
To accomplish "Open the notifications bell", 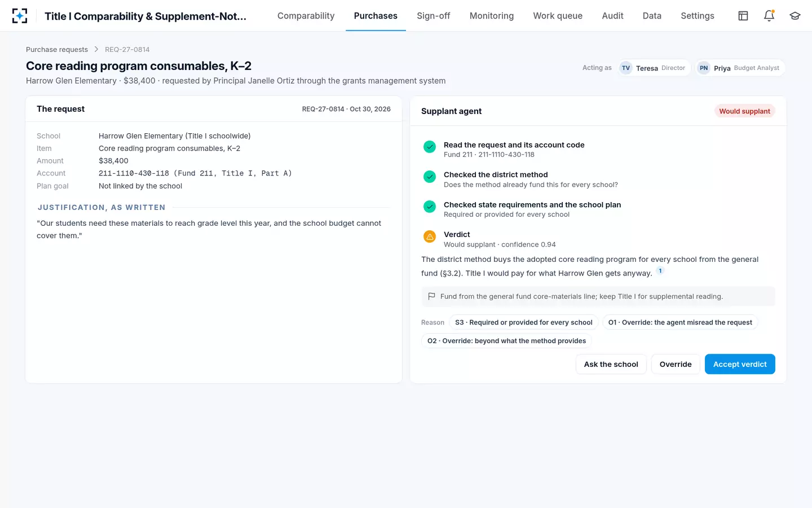I will (x=769, y=16).
